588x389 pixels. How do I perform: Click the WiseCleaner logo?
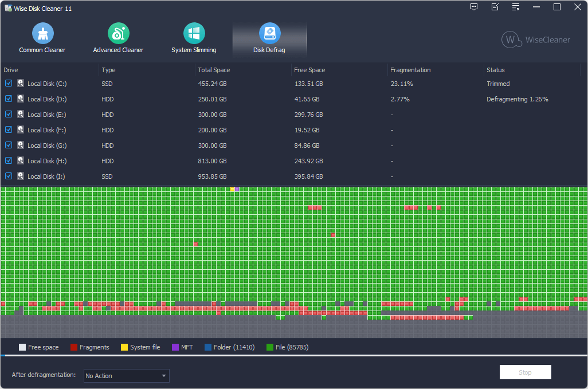tap(535, 40)
